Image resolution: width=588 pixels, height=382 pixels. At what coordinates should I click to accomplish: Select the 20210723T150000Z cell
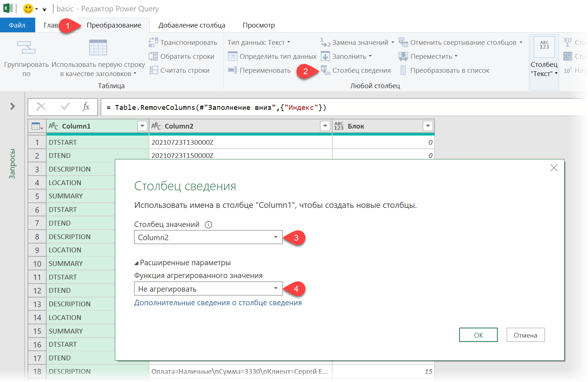tap(240, 155)
